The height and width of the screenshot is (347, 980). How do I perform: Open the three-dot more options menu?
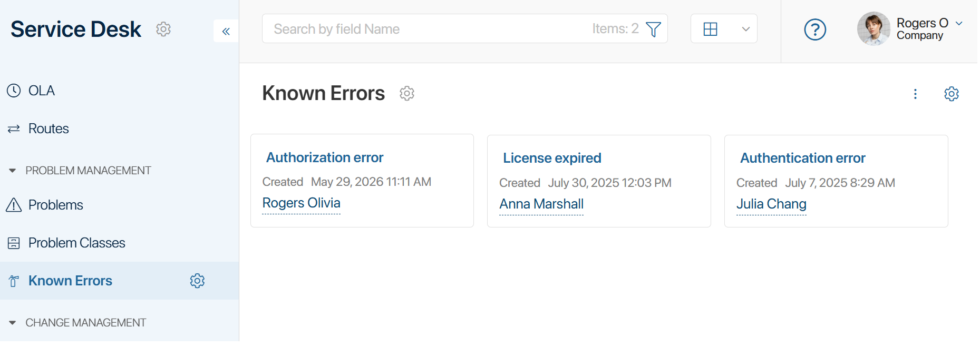pos(915,94)
